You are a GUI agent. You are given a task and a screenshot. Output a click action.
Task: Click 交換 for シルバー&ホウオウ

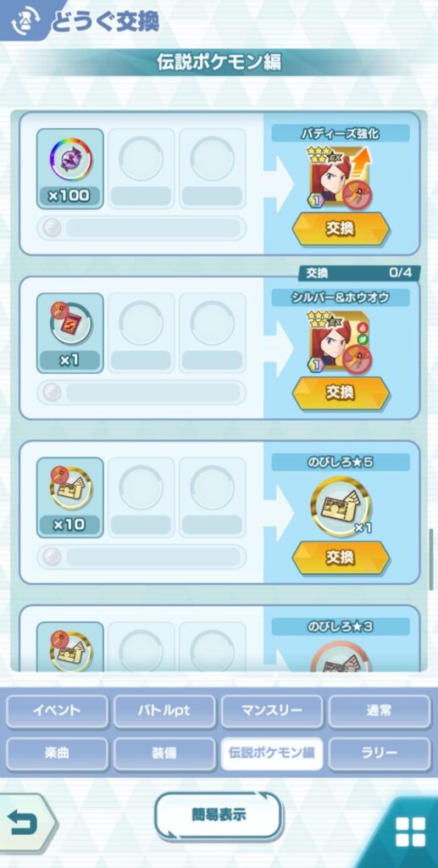click(340, 393)
